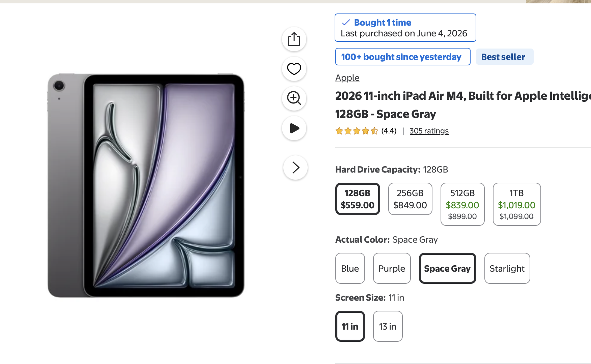
Task: Open the Apple brand link
Action: (x=347, y=78)
